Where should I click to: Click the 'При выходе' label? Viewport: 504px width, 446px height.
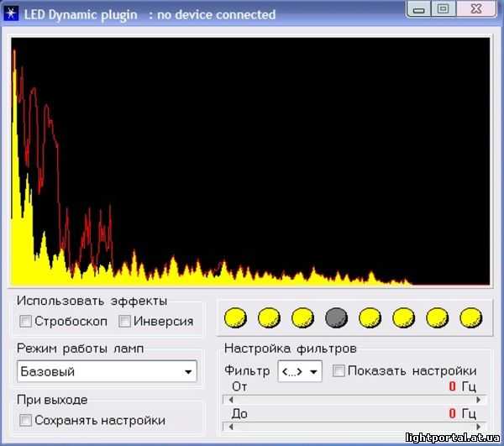pos(52,400)
